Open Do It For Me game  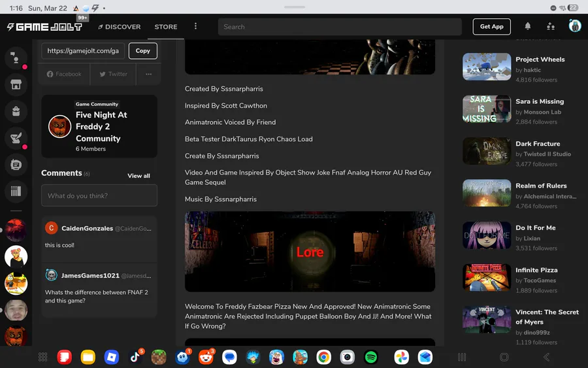536,227
